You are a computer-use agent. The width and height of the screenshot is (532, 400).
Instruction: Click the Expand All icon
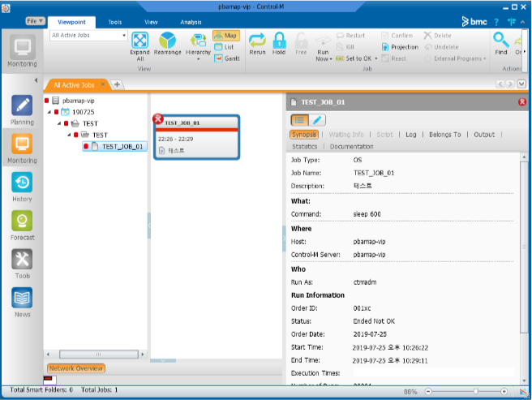140,42
